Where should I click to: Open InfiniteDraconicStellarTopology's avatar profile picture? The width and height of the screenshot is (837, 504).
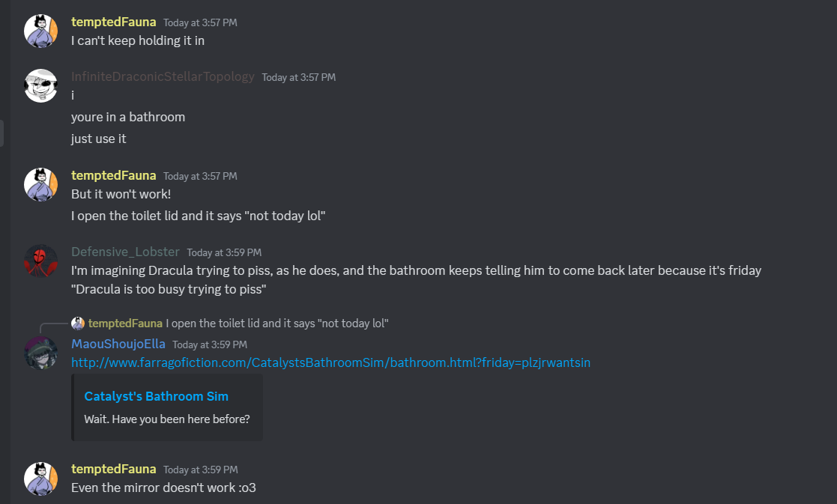[x=40, y=85]
